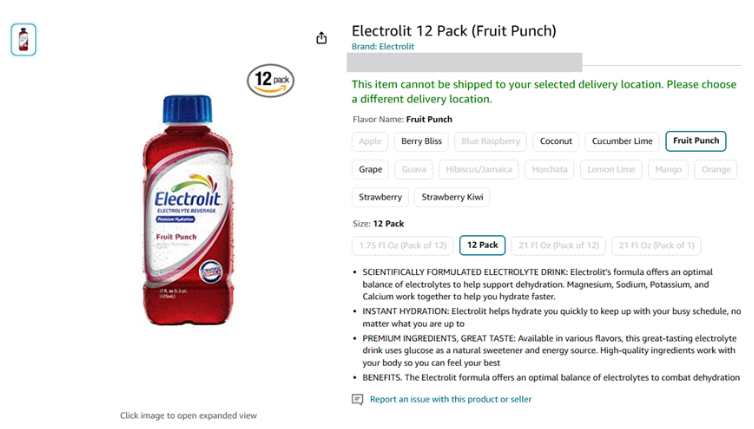Select Strawberry Kiwi flavor
The image size is (754, 429).
click(452, 197)
